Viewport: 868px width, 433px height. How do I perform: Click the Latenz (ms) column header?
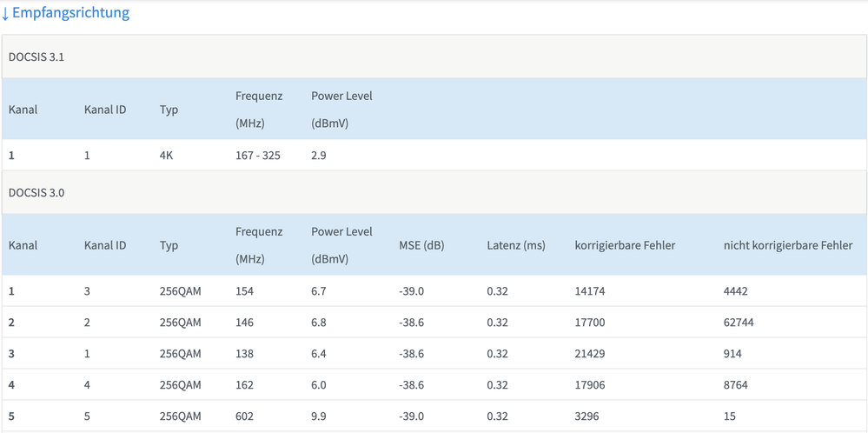pyautogui.click(x=516, y=245)
